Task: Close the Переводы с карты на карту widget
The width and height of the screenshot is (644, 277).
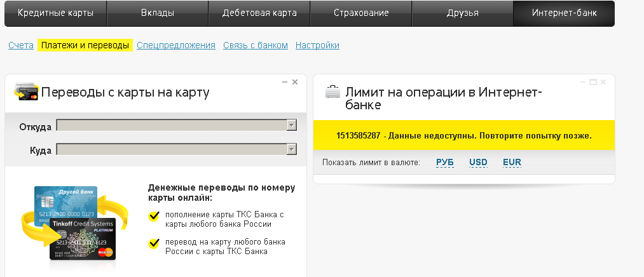Action: (295, 82)
